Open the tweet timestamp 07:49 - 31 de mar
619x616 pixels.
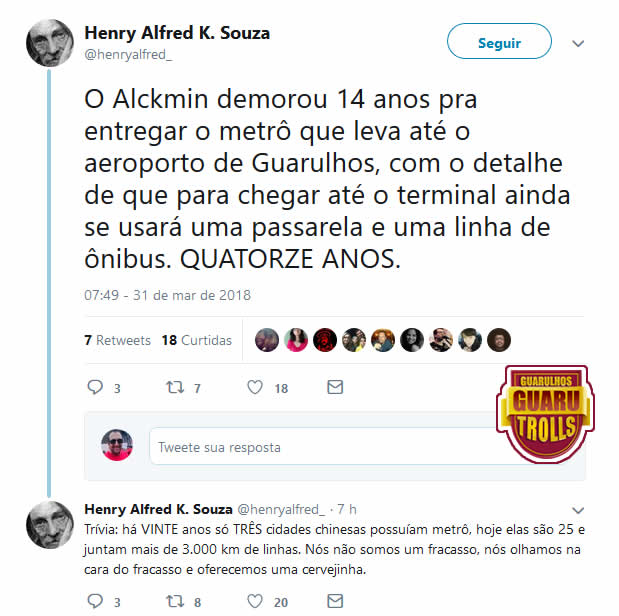click(167, 295)
